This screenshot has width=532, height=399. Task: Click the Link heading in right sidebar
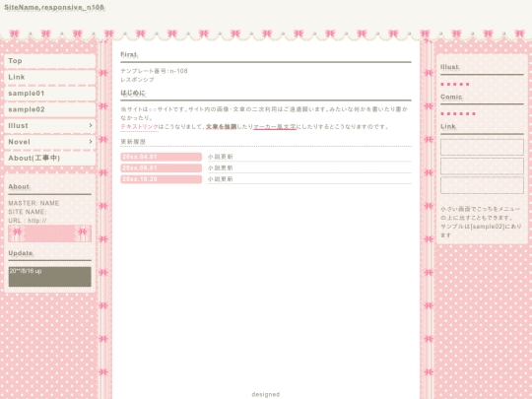[x=448, y=126]
